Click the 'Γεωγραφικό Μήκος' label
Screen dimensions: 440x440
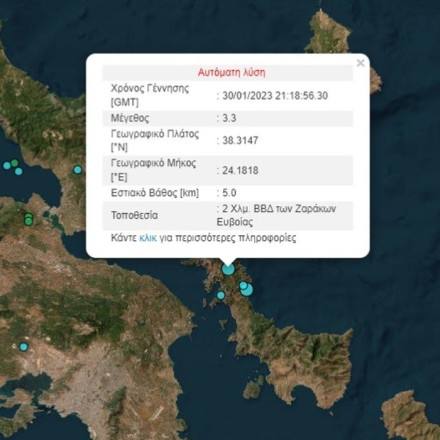pos(154,163)
